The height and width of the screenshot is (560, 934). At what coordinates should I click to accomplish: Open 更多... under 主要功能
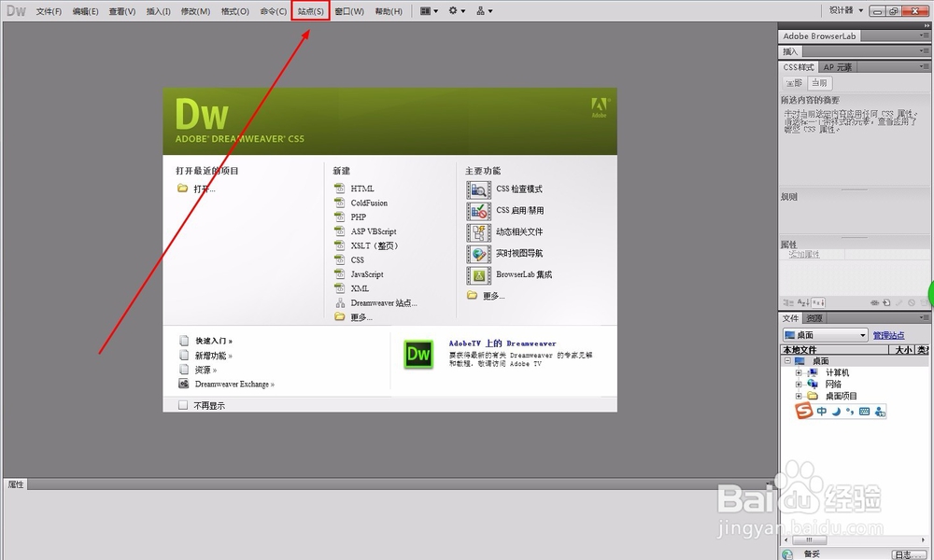point(493,296)
